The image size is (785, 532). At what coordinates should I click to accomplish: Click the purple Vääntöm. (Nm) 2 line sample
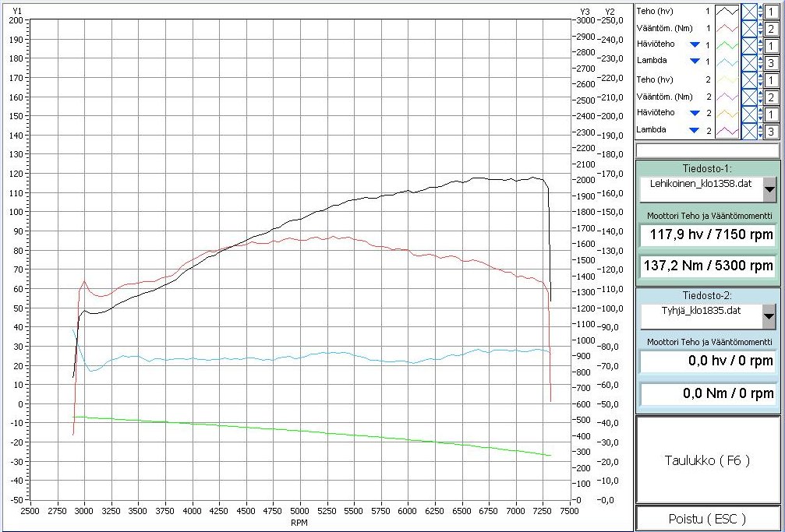pos(727,97)
